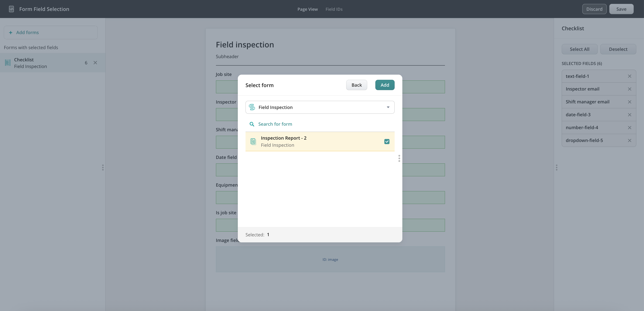
Task: Remove text-field-1 from selected fields
Action: click(629, 76)
